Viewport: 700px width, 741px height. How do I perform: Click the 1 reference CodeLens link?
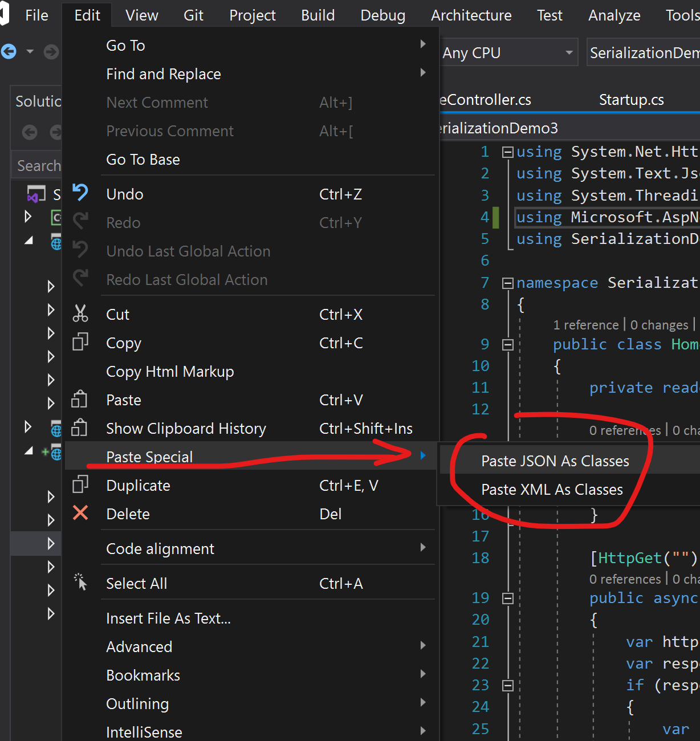(585, 325)
